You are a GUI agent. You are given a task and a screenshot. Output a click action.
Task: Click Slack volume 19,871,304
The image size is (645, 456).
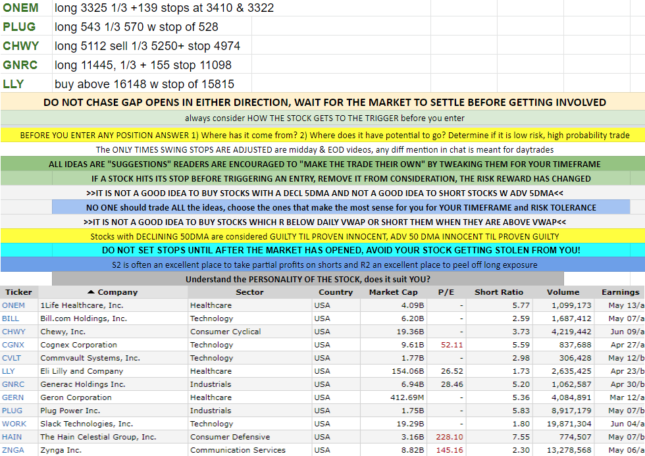[x=567, y=424]
